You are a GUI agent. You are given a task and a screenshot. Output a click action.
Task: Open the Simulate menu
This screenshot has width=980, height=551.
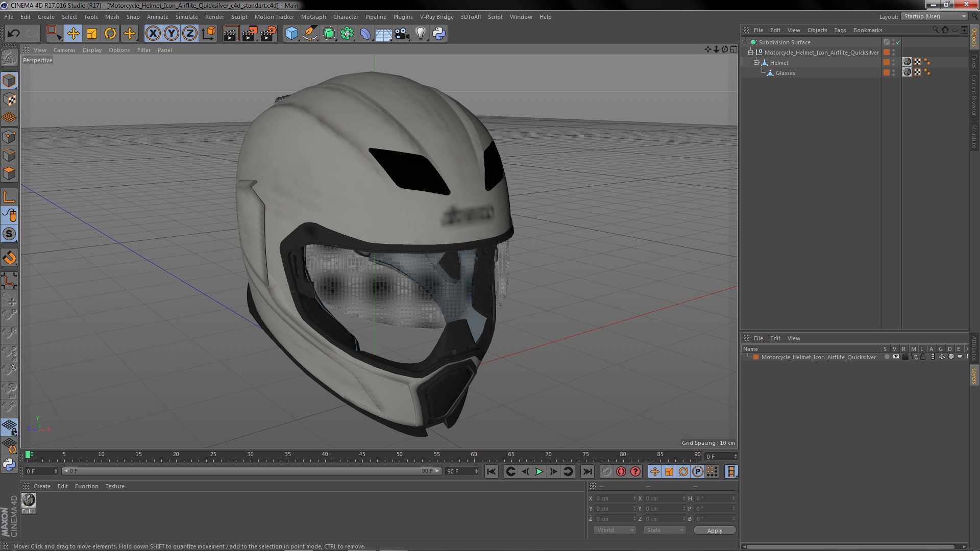click(186, 17)
